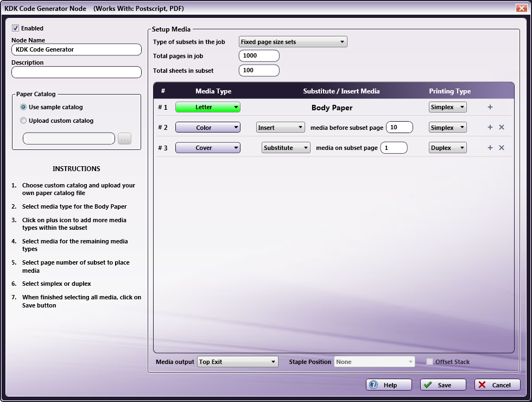The height and width of the screenshot is (402, 532).
Task: Click the # 2 row number
Action: tap(163, 128)
